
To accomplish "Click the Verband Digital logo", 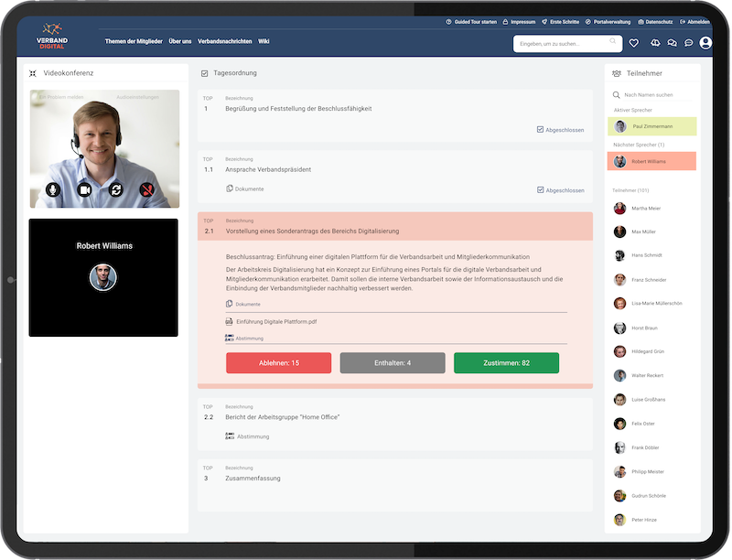I will click(x=59, y=38).
